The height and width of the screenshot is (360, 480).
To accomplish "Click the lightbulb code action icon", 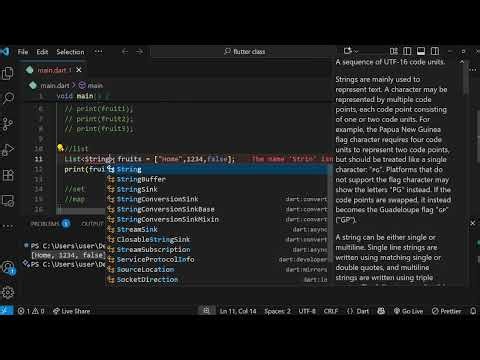I will click(x=60, y=148).
